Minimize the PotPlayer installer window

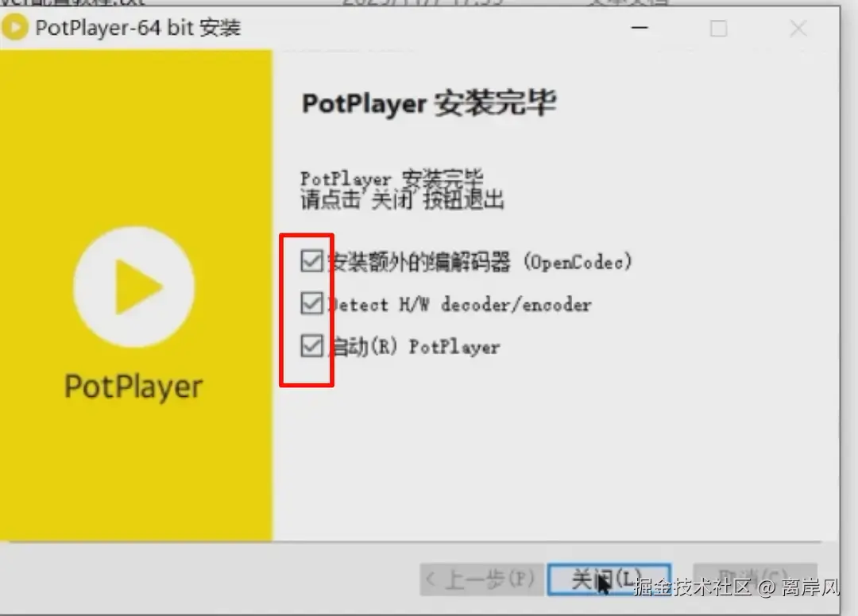(639, 27)
